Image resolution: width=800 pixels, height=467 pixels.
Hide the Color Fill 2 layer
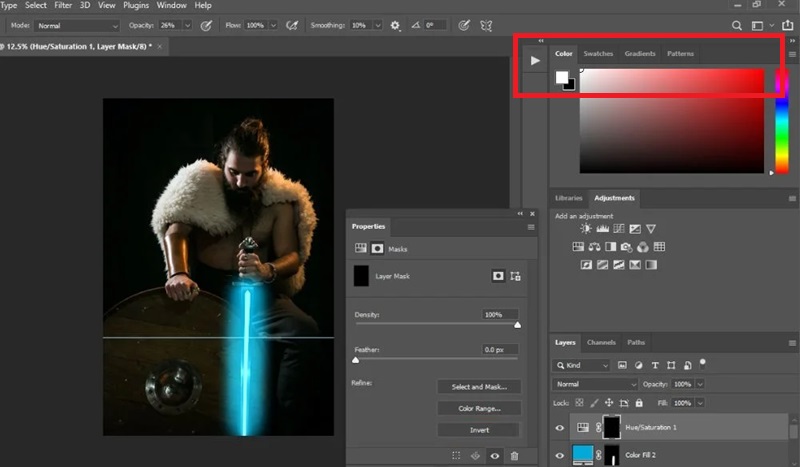(x=560, y=455)
